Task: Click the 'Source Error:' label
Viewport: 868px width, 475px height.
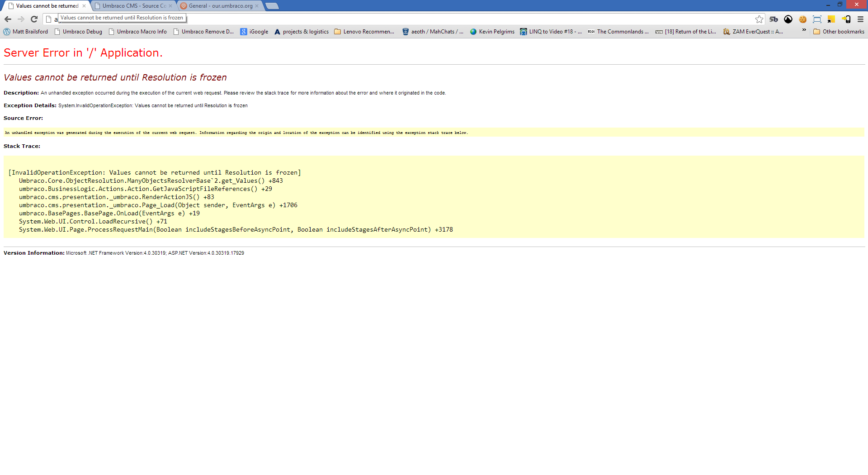Action: click(23, 118)
